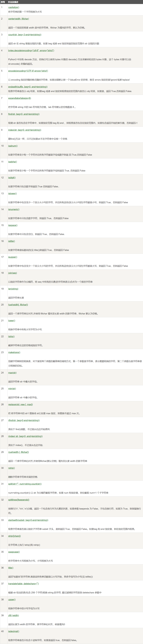
Task: Open the swapcase() link
Action: (x=14, y=552)
